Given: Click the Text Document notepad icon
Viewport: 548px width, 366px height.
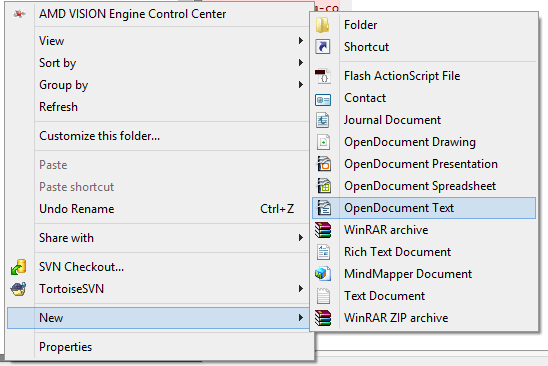Looking at the screenshot, I should click(323, 296).
